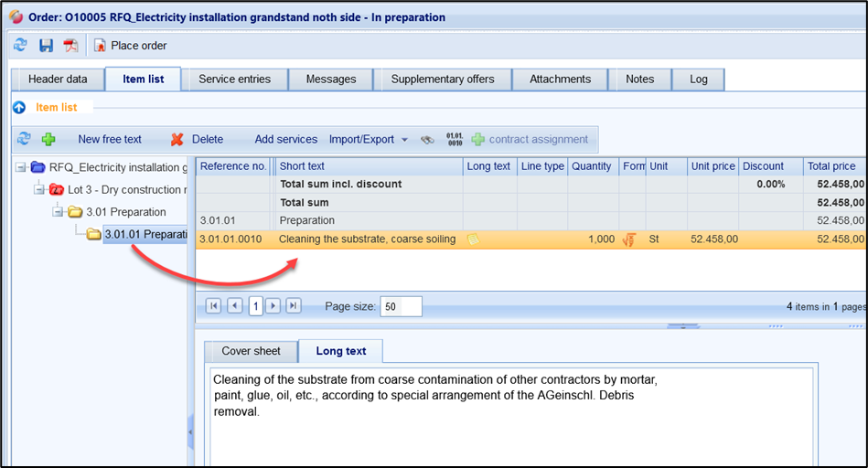The height and width of the screenshot is (468, 868).
Task: Collapse the RFQ_Electricity installation tree node
Action: (x=21, y=167)
